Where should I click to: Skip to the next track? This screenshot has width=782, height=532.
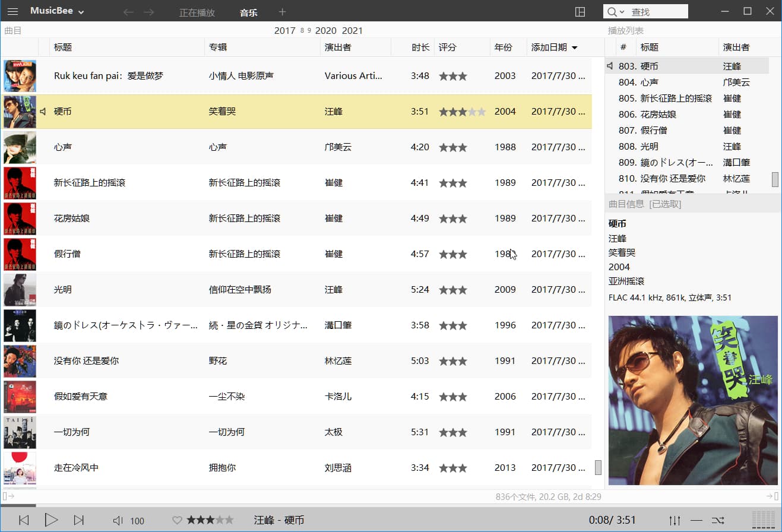point(78,520)
